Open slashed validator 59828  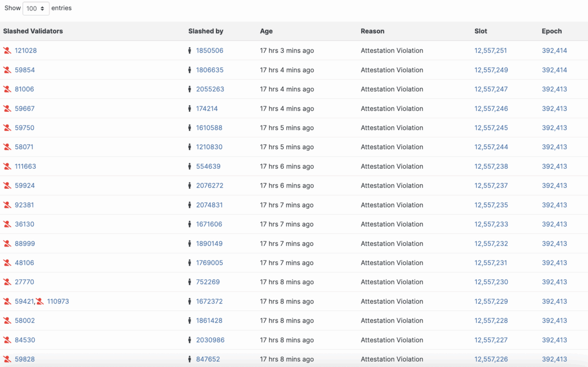pyautogui.click(x=24, y=359)
